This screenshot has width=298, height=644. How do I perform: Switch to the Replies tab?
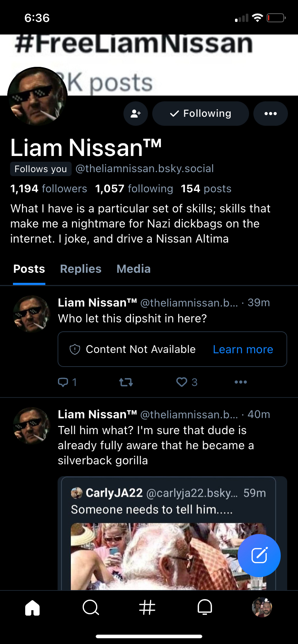(81, 269)
